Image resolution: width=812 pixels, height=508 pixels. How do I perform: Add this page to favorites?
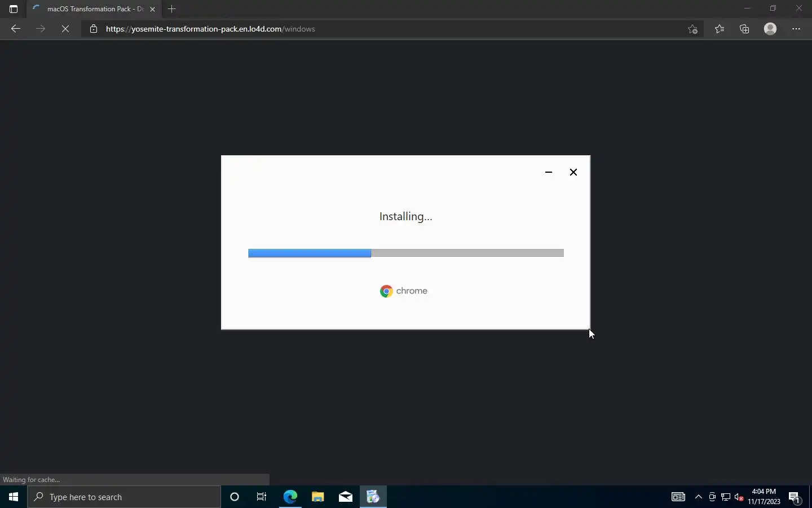pos(692,29)
